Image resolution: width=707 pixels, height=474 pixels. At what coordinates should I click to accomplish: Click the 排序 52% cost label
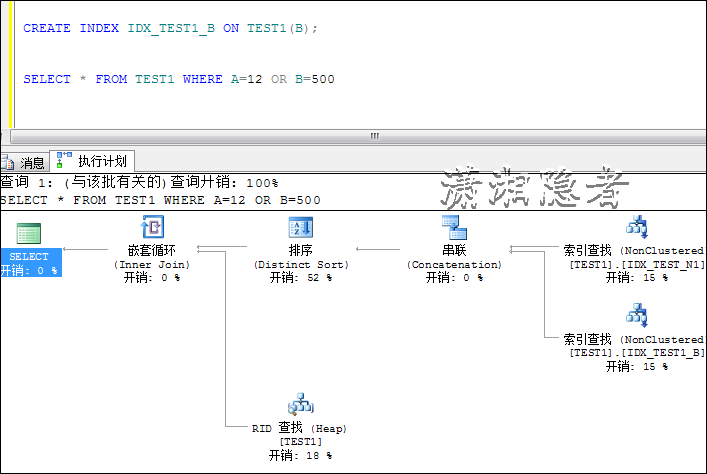click(x=300, y=278)
